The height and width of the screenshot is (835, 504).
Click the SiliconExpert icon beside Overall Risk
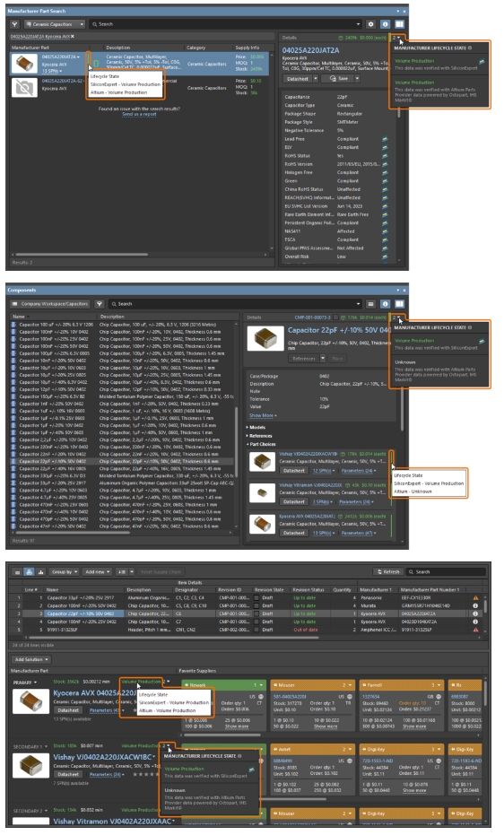tap(385, 257)
